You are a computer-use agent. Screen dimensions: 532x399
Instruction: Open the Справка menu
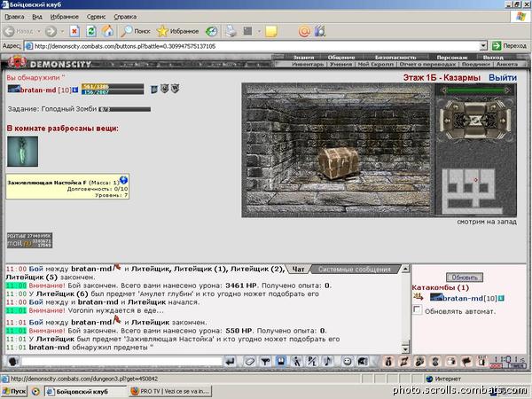pos(125,17)
